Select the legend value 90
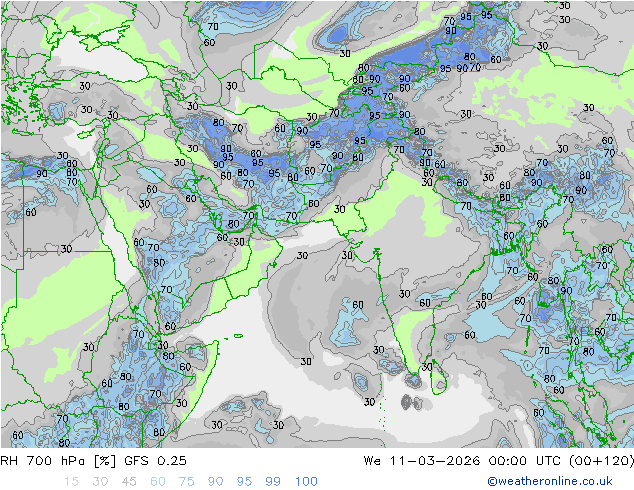634x490 pixels. pyautogui.click(x=215, y=482)
